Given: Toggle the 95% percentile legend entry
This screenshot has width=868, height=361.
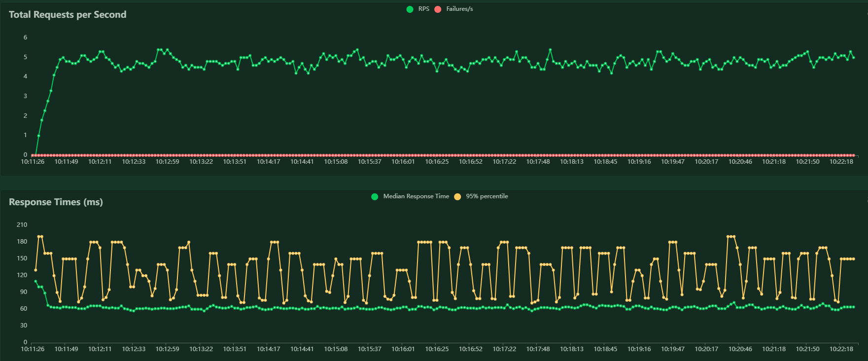Looking at the screenshot, I should pyautogui.click(x=481, y=196).
